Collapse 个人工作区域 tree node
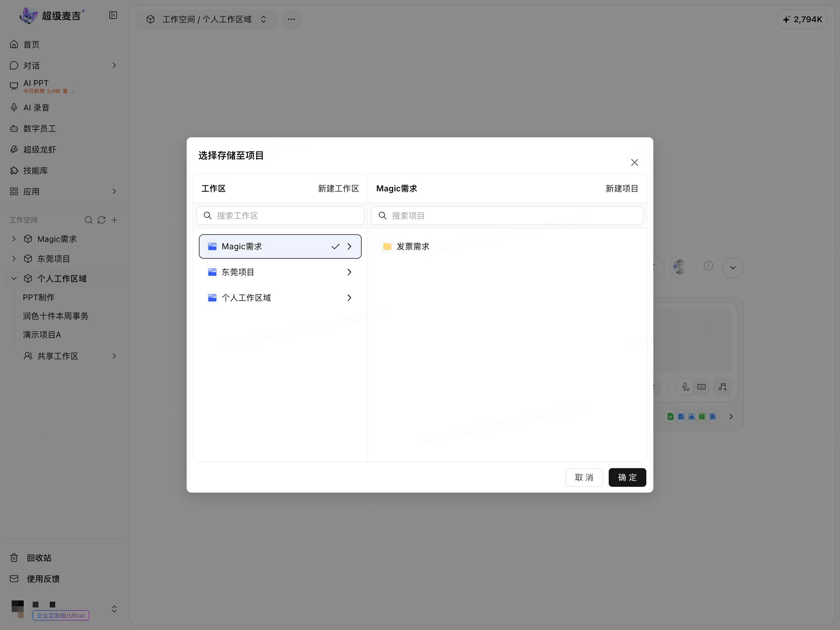This screenshot has height=630, width=840. 14,279
